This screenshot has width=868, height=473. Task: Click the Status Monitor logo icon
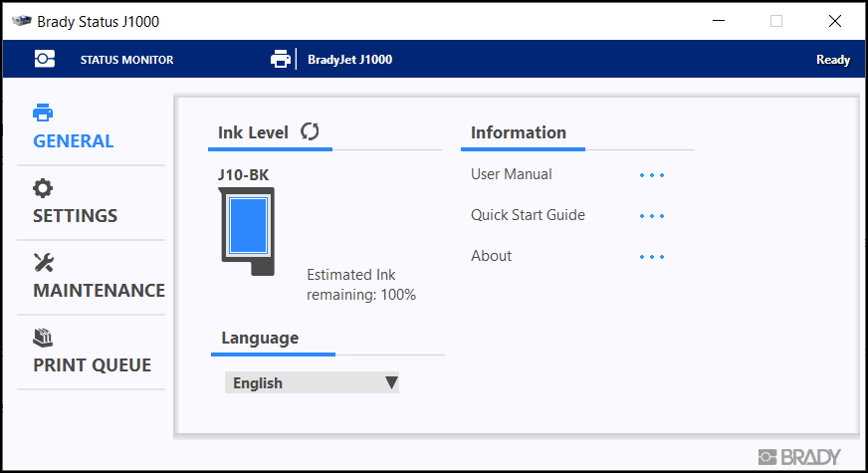pos(45,59)
